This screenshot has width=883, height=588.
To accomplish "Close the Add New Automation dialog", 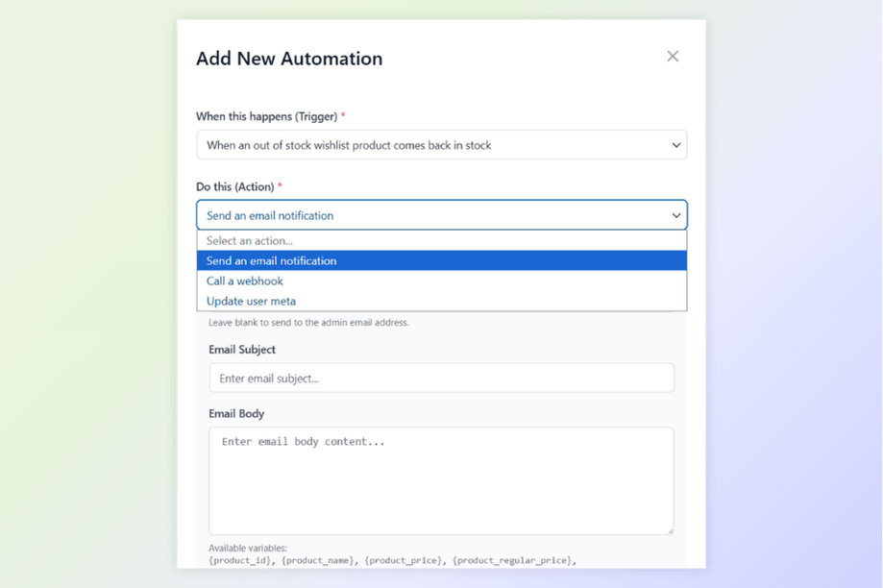I will [x=673, y=56].
